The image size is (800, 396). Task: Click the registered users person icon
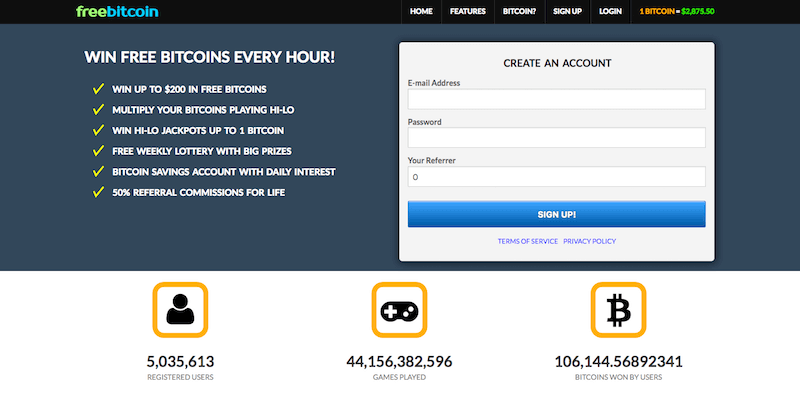coord(180,310)
